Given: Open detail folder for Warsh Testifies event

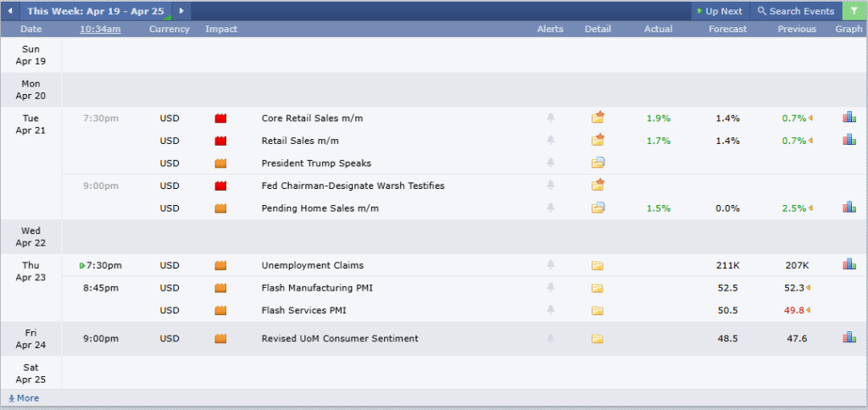Looking at the screenshot, I should (598, 185).
